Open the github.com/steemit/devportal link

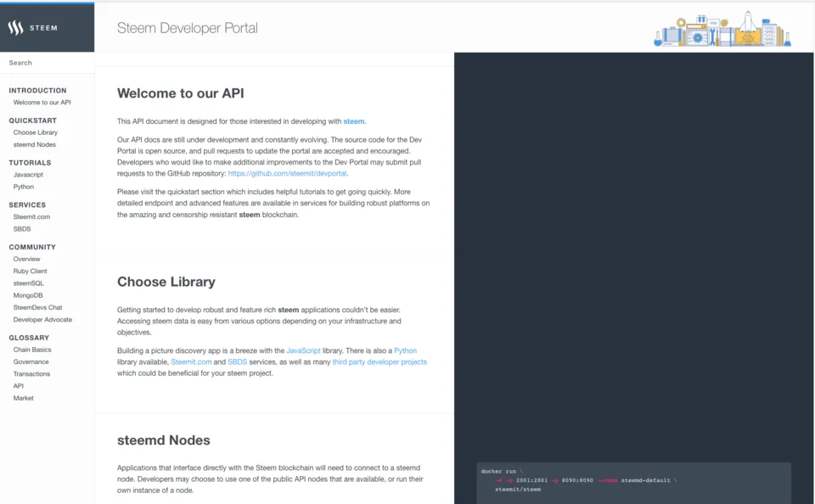coord(287,174)
